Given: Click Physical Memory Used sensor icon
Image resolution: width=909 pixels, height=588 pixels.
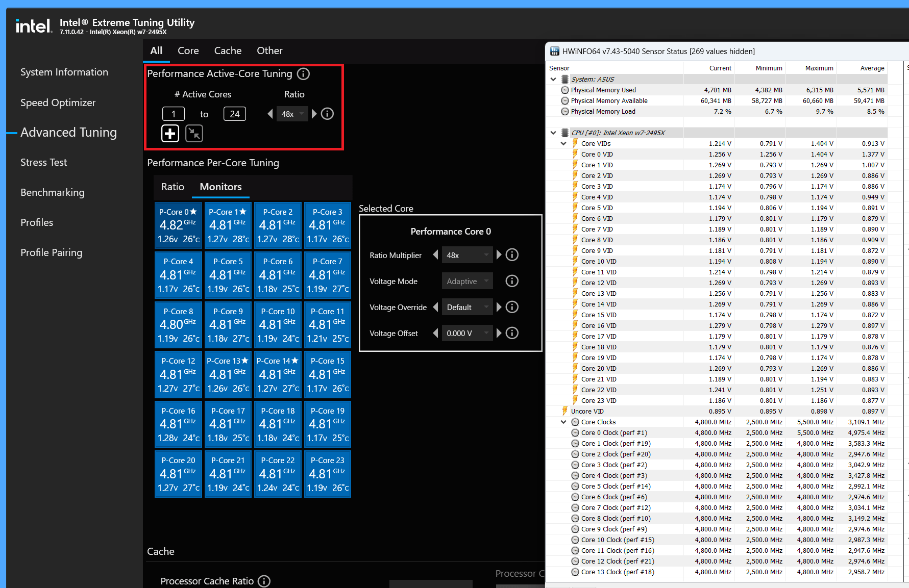Looking at the screenshot, I should (x=565, y=90).
